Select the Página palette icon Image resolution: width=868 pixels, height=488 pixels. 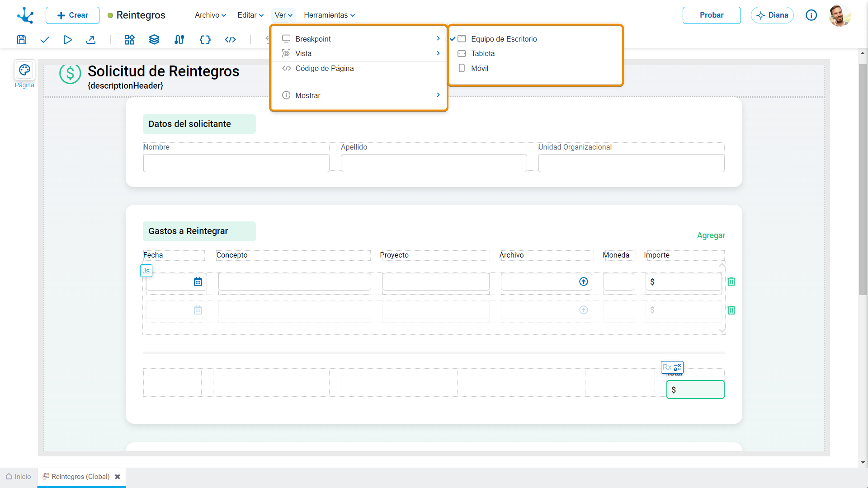click(24, 70)
